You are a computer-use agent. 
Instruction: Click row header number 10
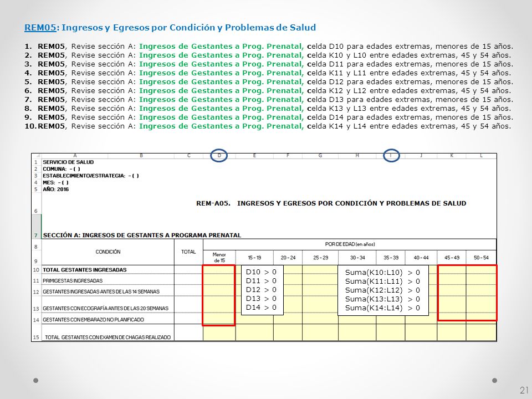37,270
